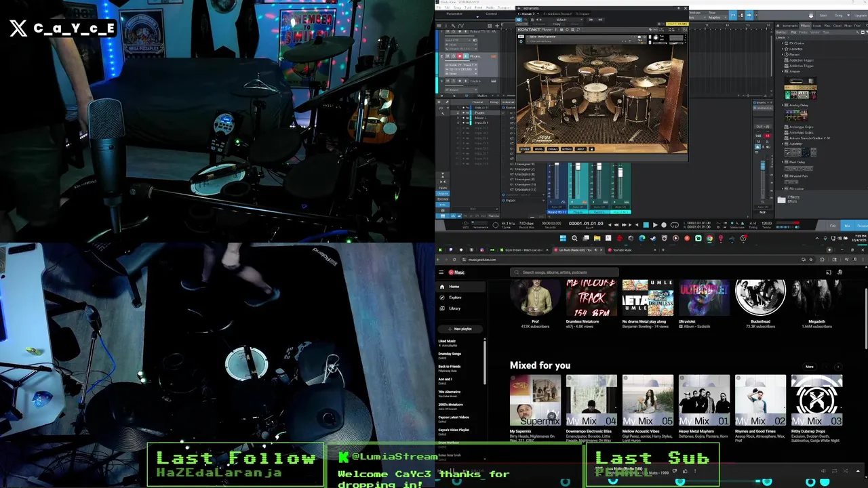The height and width of the screenshot is (488, 868).
Task: Click the YouTube Music logo
Action: 456,272
